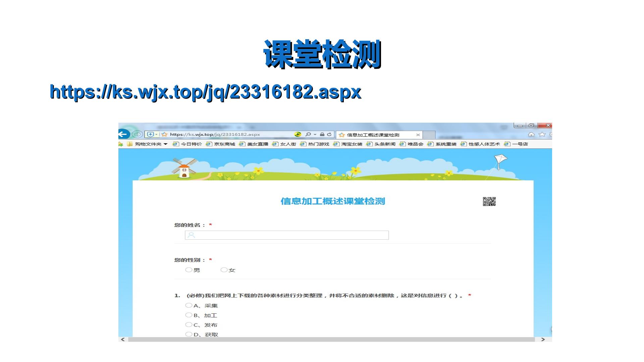Click the search magnifier icon in address bar
The height and width of the screenshot is (362, 644).
pos(308,134)
